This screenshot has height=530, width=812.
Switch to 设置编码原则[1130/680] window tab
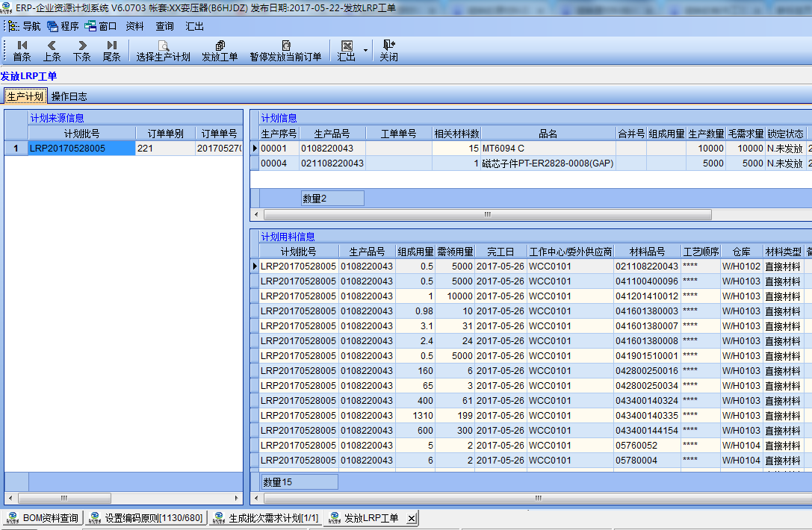[x=146, y=518]
